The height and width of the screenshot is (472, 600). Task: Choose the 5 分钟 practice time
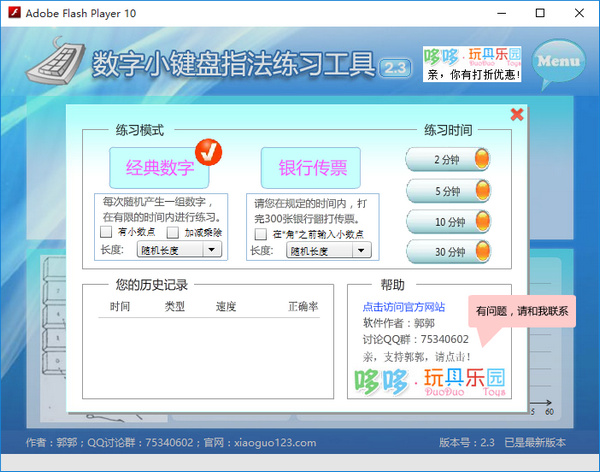[448, 191]
